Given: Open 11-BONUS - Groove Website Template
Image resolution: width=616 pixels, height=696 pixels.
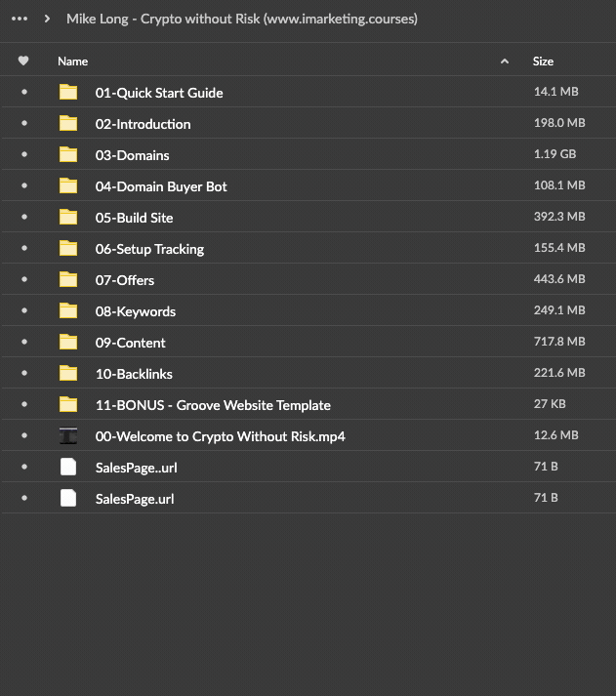Looking at the screenshot, I should click(x=213, y=405).
